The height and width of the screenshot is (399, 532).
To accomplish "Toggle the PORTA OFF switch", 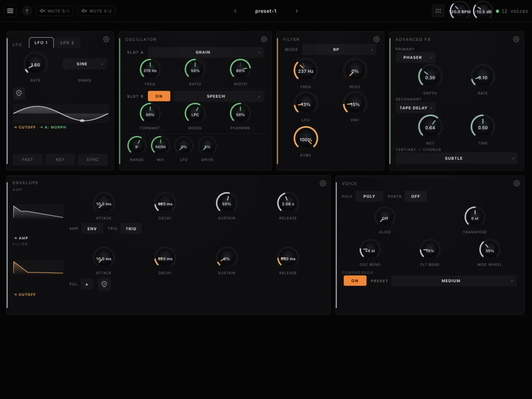I will (x=416, y=196).
